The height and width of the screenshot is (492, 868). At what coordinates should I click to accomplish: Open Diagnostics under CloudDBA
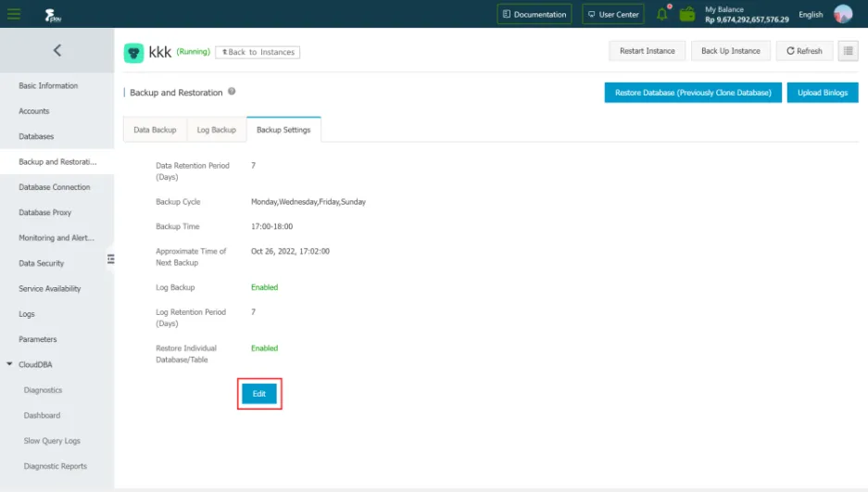(43, 390)
